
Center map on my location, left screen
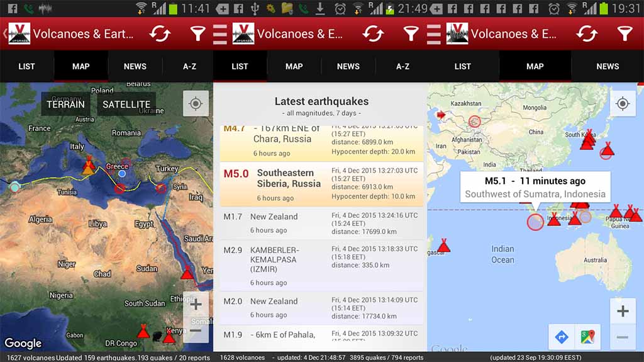[196, 103]
